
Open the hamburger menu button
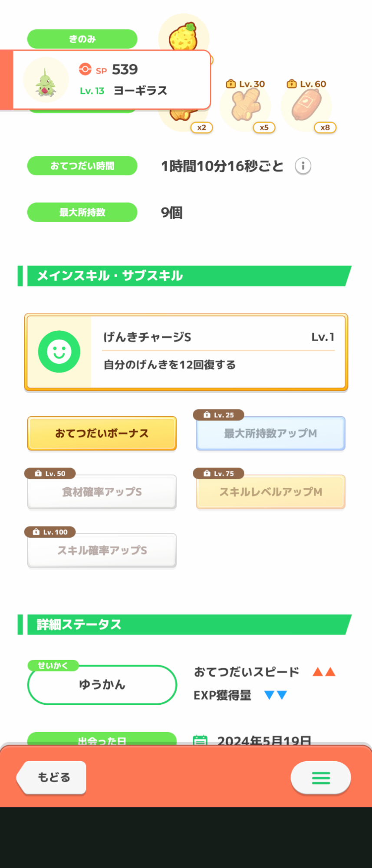tap(320, 778)
